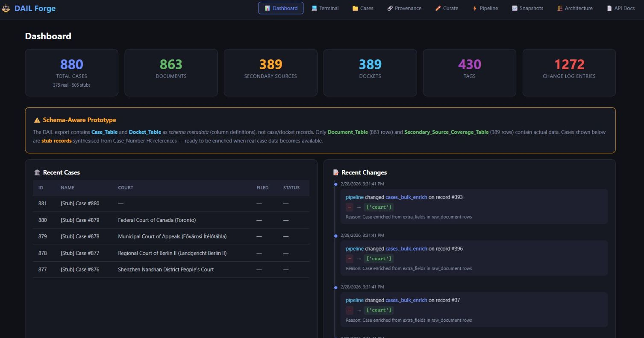Click the warning icon beside Schema-Aware Prototype
The height and width of the screenshot is (338, 644).
(x=37, y=120)
